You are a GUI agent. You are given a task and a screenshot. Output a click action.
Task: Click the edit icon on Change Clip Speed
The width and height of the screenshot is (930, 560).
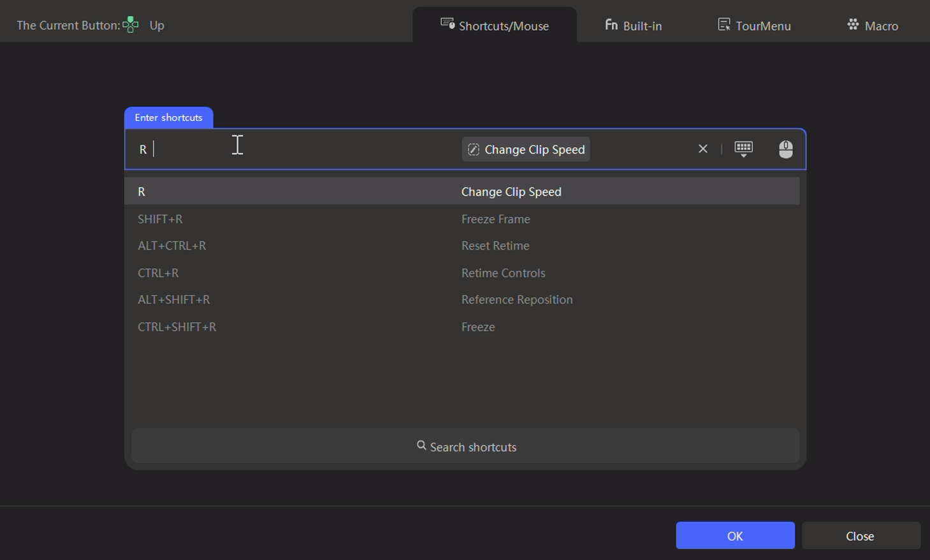tap(473, 150)
